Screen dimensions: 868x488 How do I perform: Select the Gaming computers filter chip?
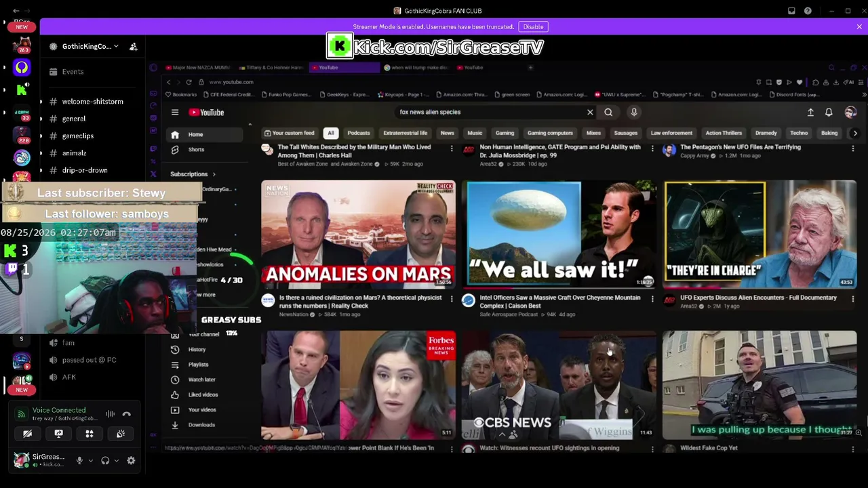click(550, 133)
